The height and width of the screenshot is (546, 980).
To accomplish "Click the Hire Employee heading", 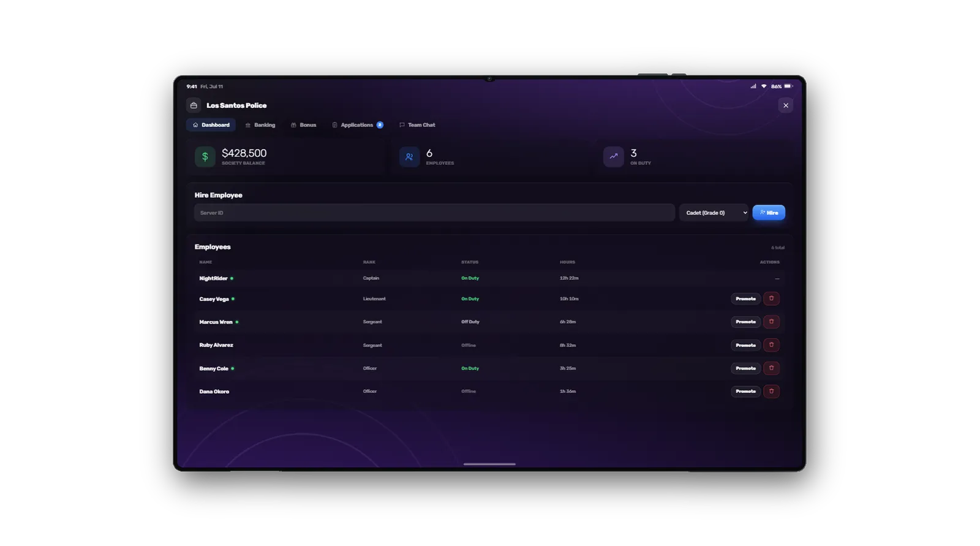I will [x=218, y=195].
